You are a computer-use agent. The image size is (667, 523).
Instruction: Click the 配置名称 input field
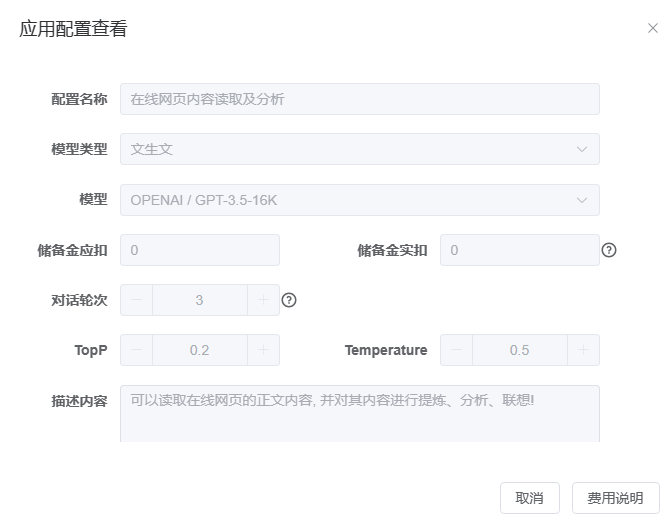click(x=359, y=99)
